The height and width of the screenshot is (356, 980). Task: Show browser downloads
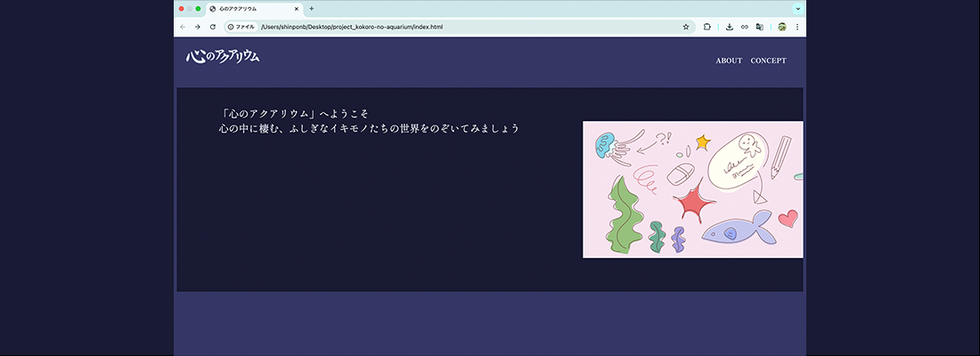[730, 27]
